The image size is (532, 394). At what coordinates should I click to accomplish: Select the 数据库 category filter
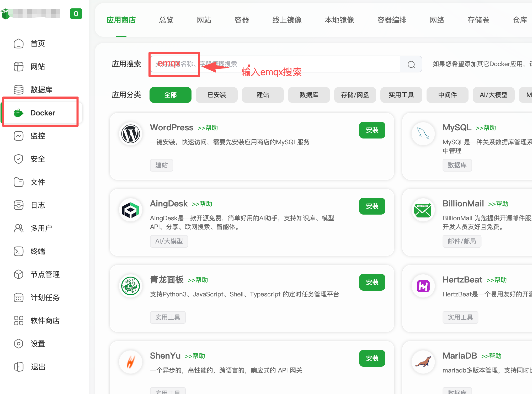(x=309, y=95)
